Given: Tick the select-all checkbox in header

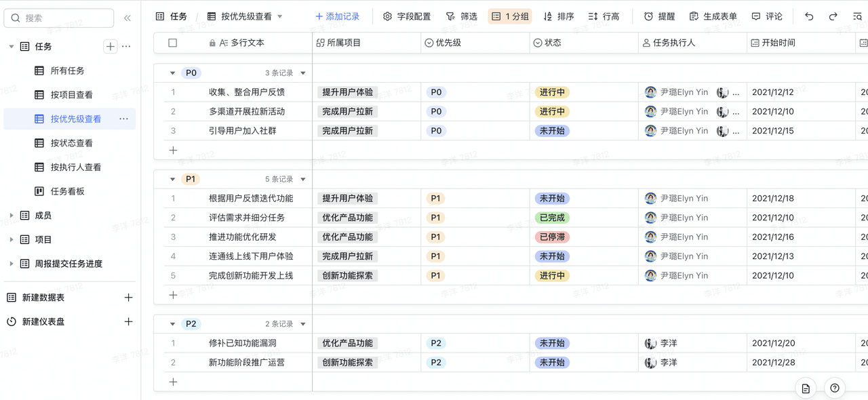Looking at the screenshot, I should coord(172,43).
